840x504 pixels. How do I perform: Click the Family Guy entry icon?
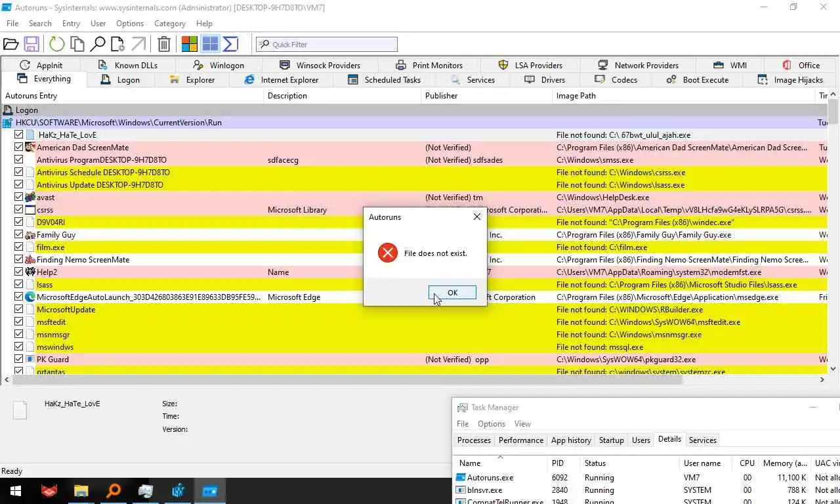tap(30, 234)
